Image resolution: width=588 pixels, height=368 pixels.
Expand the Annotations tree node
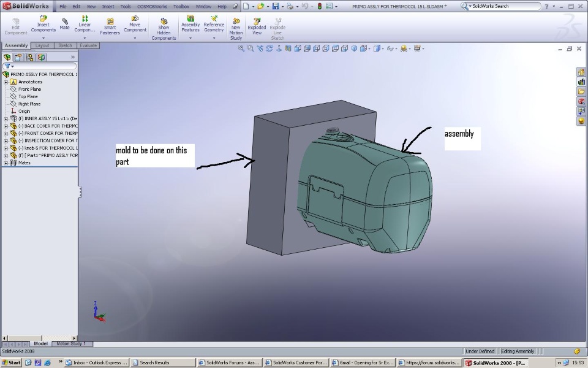(6, 82)
